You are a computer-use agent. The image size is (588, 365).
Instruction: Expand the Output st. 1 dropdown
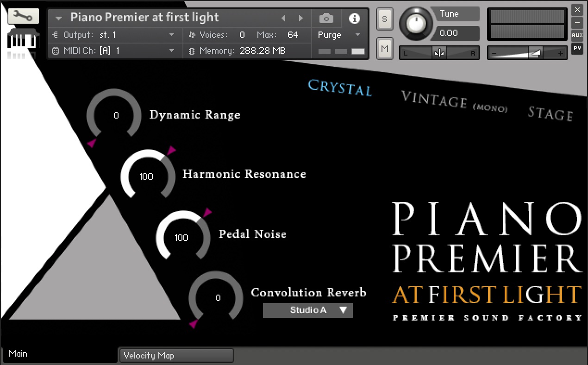[x=172, y=35]
